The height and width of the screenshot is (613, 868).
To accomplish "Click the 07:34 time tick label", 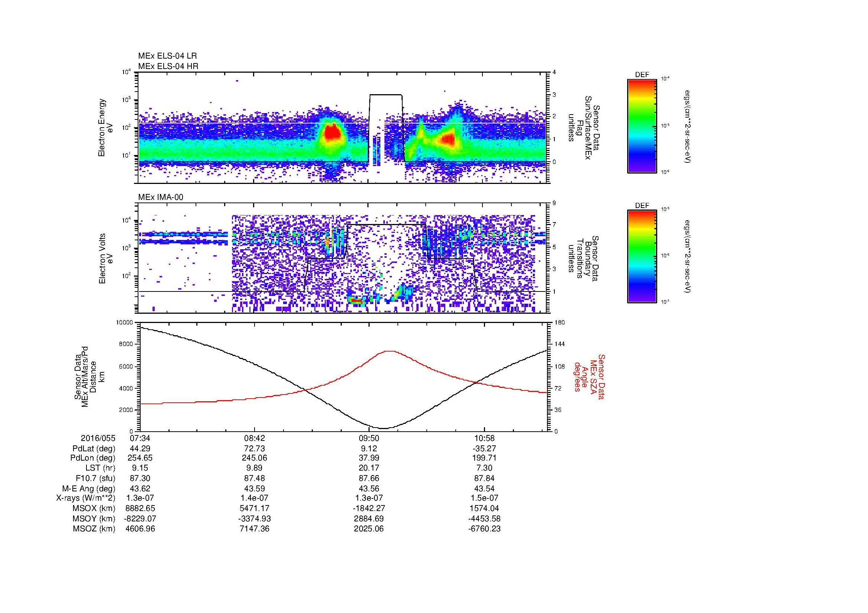I will [140, 438].
